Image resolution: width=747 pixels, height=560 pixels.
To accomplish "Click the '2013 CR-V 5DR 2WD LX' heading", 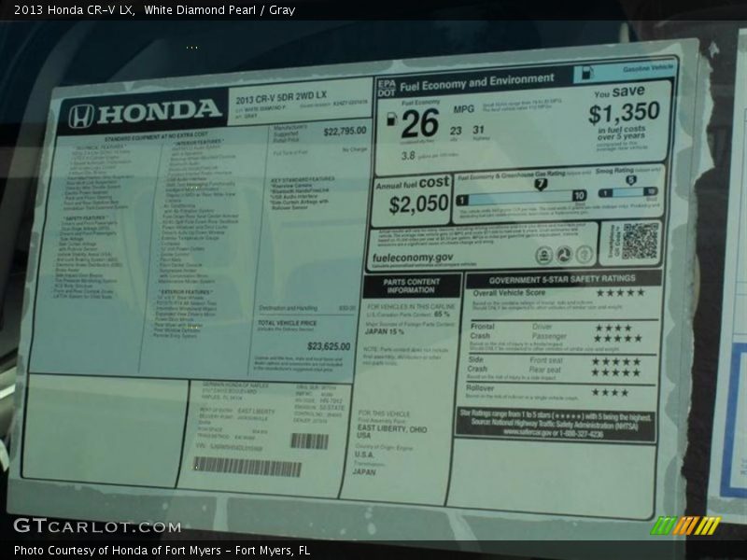I will pyautogui.click(x=281, y=98).
